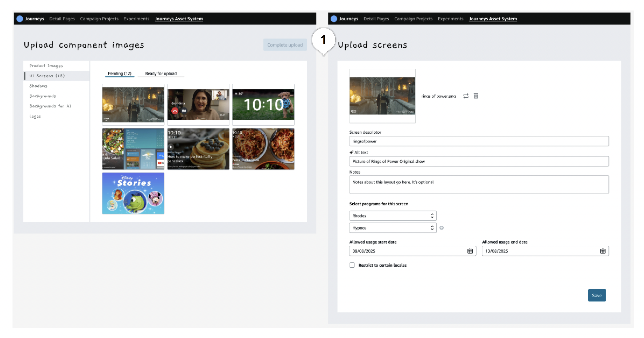Click the Allowed usage start date field
Viewport: 644px width, 338px height.
point(413,251)
